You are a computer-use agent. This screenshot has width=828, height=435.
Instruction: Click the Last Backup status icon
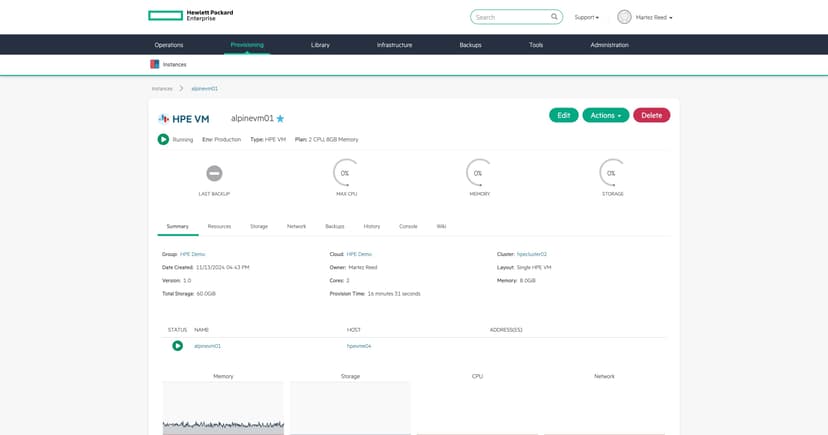pyautogui.click(x=214, y=173)
